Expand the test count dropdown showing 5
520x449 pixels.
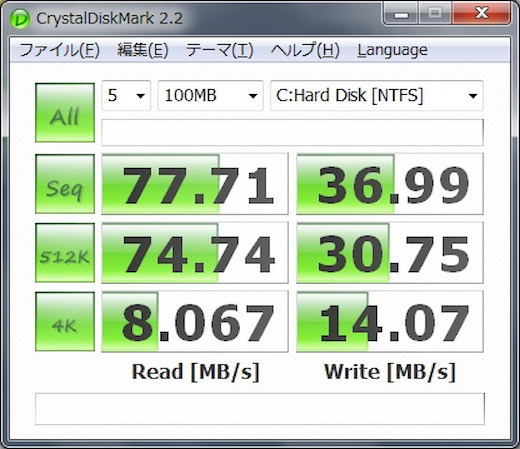[x=126, y=95]
